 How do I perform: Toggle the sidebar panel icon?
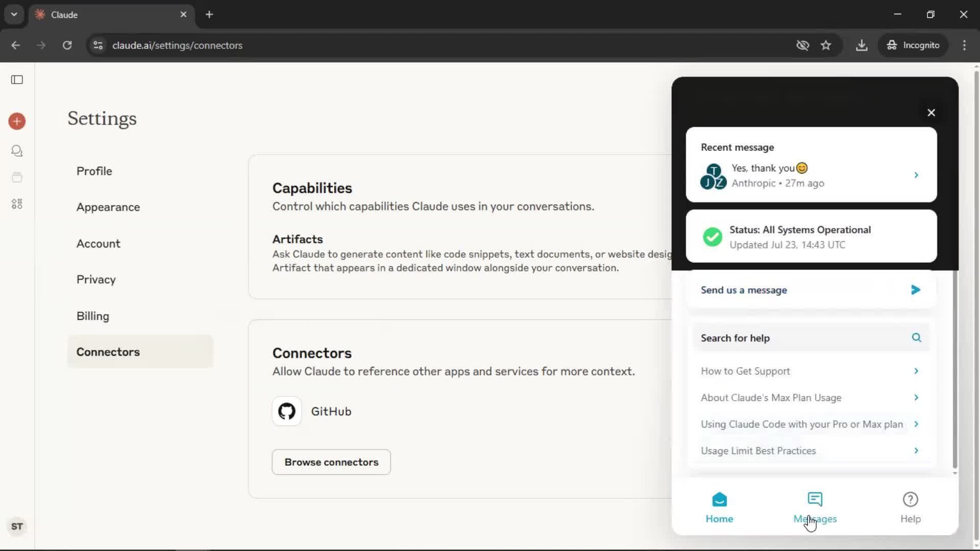coord(17,80)
